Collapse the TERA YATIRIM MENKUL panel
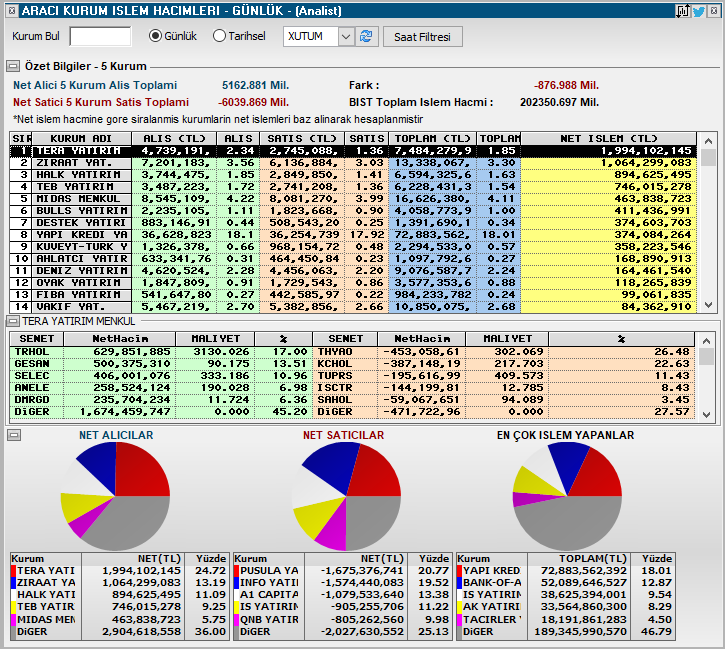The width and height of the screenshot is (725, 649). click(x=13, y=321)
